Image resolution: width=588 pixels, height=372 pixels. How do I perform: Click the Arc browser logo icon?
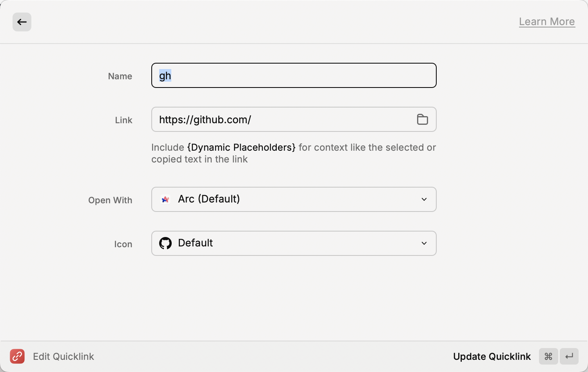pos(165,199)
